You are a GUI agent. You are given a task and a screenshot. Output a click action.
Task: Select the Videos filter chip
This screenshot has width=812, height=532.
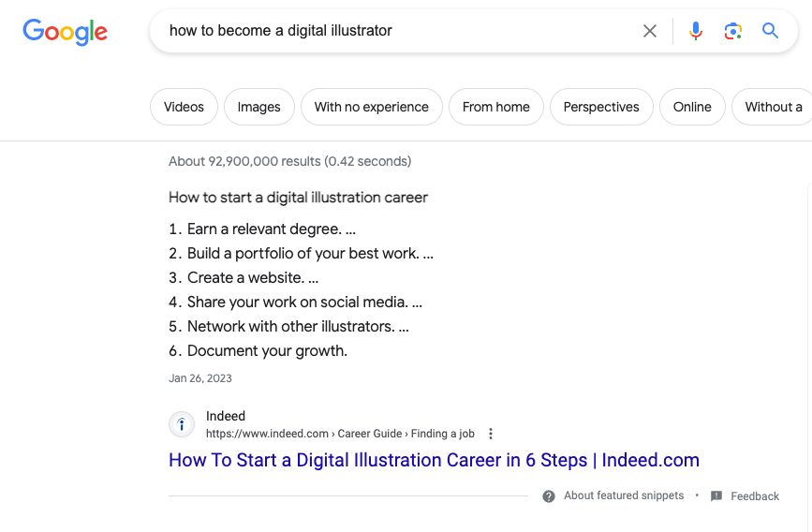[x=184, y=107]
